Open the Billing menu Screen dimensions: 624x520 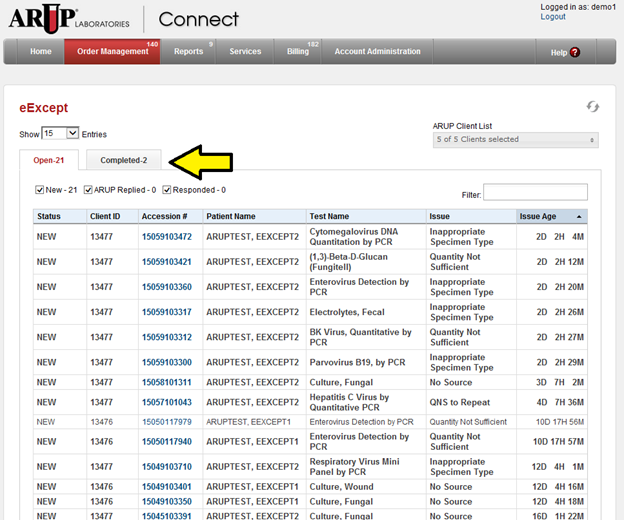click(x=298, y=51)
